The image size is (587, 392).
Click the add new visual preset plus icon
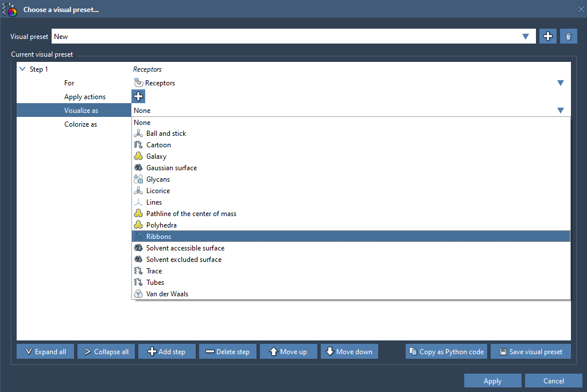click(548, 37)
